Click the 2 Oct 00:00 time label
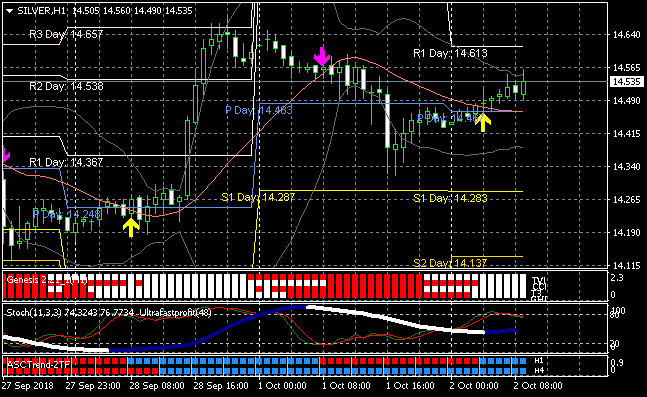This screenshot has width=647, height=397. [474, 386]
